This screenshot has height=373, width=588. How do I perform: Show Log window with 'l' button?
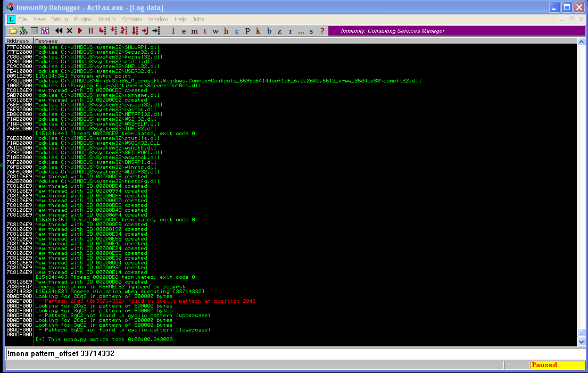(x=173, y=31)
